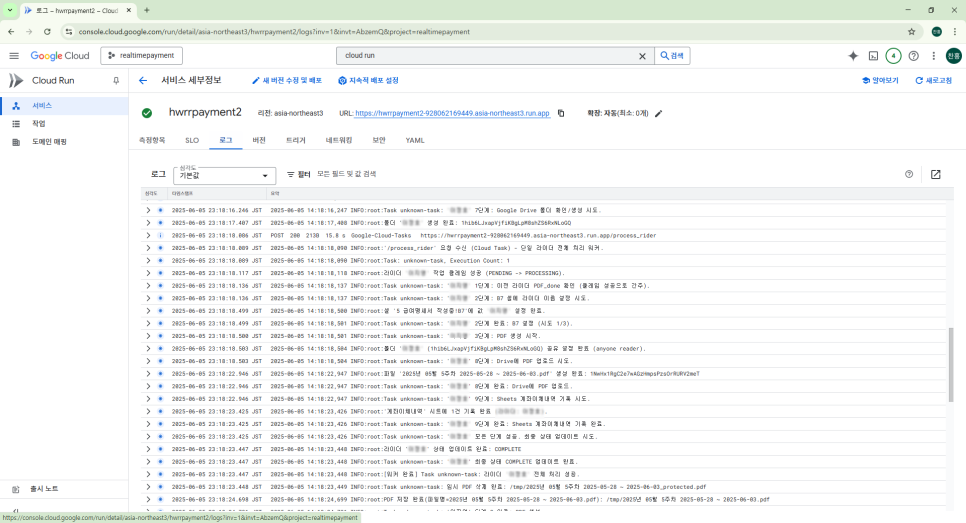Image resolution: width=966 pixels, height=523 pixels.
Task: Select 서비스 in the Cloud Run sidebar
Action: click(64, 106)
